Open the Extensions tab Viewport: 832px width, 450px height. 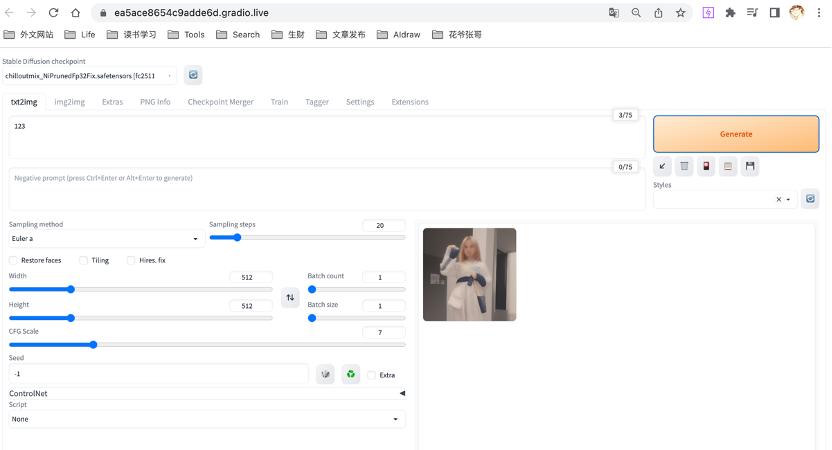pyautogui.click(x=410, y=102)
